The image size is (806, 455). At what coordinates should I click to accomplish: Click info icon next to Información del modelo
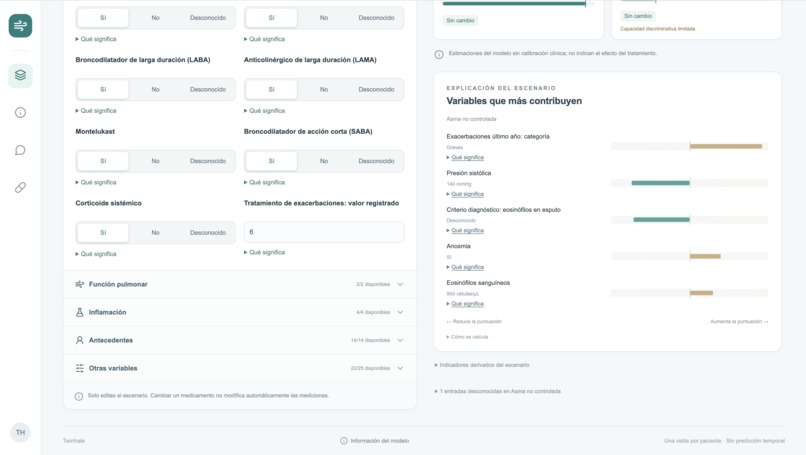tap(343, 441)
